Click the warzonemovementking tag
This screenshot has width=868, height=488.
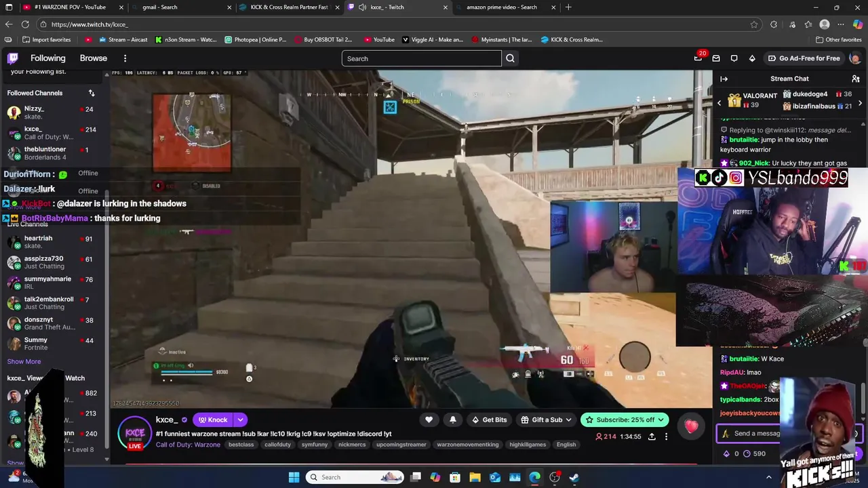[x=468, y=445]
